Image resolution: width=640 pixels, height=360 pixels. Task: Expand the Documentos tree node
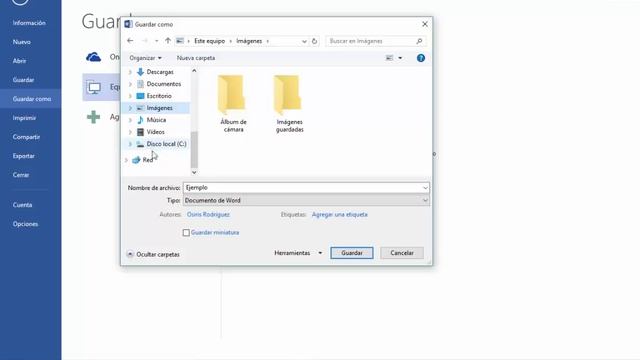pos(130,84)
